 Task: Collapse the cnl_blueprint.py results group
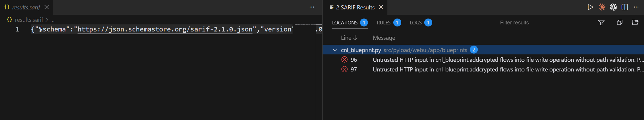click(335, 50)
